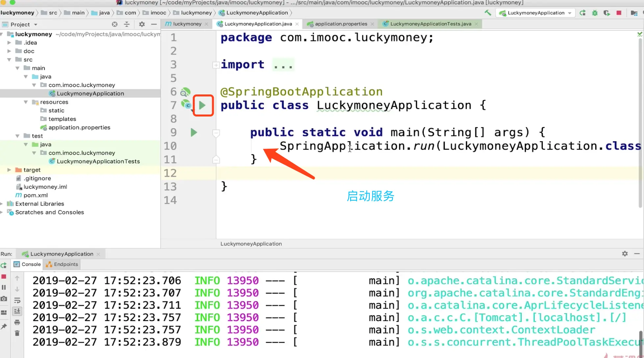Click the gutter run arrow beside the main method
Image resolution: width=644 pixels, height=358 pixels.
point(194,132)
